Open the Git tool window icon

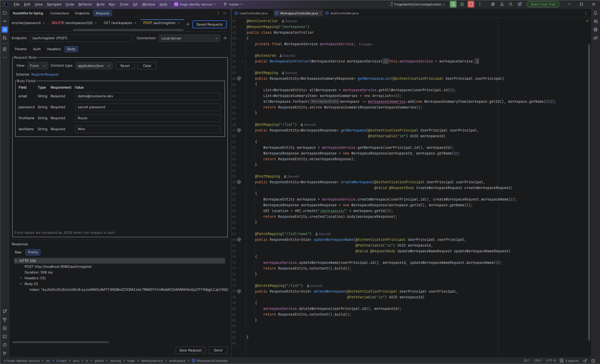[4, 353]
